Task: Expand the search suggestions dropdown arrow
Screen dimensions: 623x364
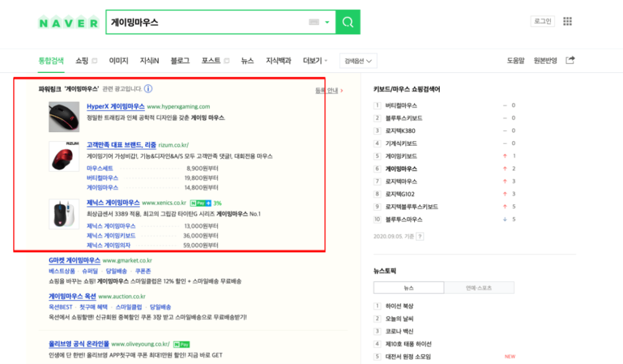Action: [x=327, y=22]
